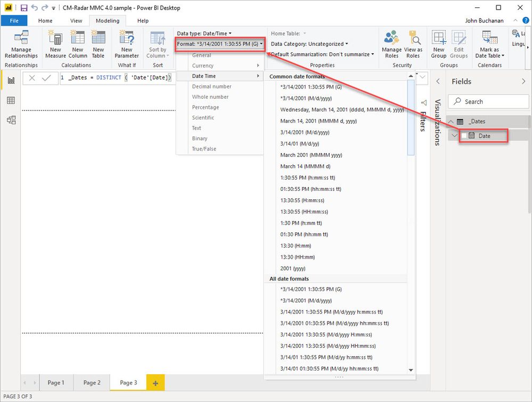This screenshot has width=532, height=402.
Task: Open the Data Category dropdown
Action: click(309, 44)
